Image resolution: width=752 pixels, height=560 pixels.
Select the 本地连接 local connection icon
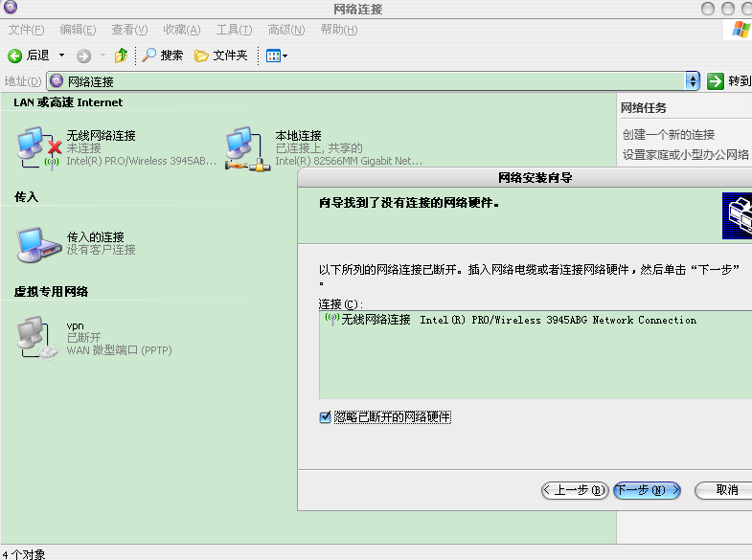click(x=247, y=148)
